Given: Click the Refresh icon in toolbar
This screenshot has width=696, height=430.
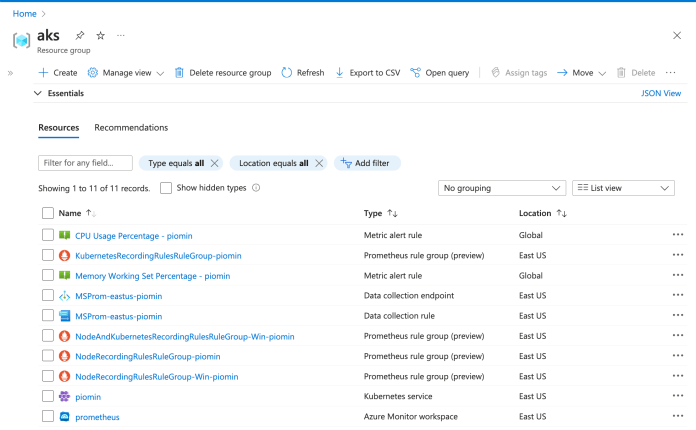Looking at the screenshot, I should coord(287,73).
